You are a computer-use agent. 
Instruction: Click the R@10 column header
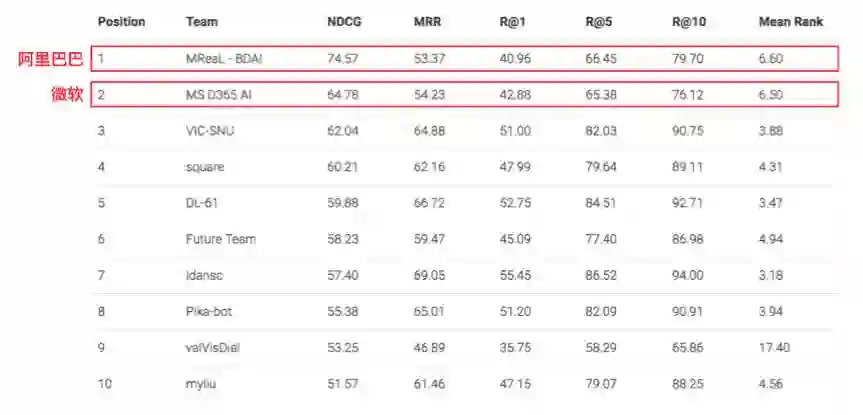point(687,22)
